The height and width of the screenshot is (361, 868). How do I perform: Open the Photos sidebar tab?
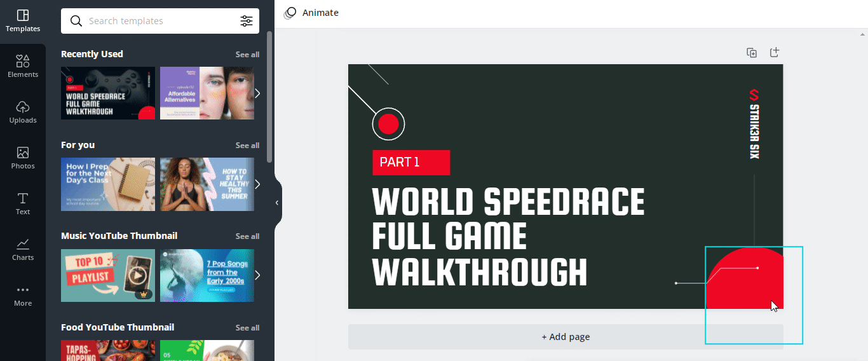(23, 158)
